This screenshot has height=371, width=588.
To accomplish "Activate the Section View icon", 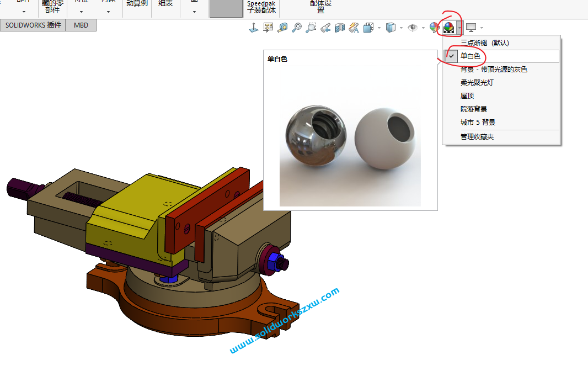I will click(339, 26).
